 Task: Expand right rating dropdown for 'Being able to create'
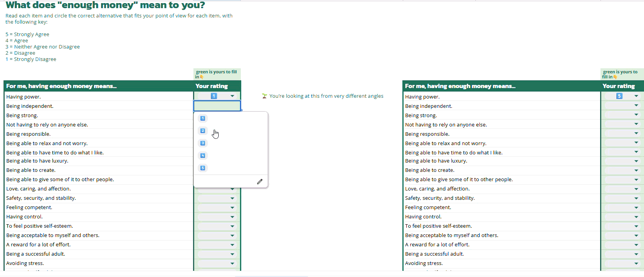[636, 170]
